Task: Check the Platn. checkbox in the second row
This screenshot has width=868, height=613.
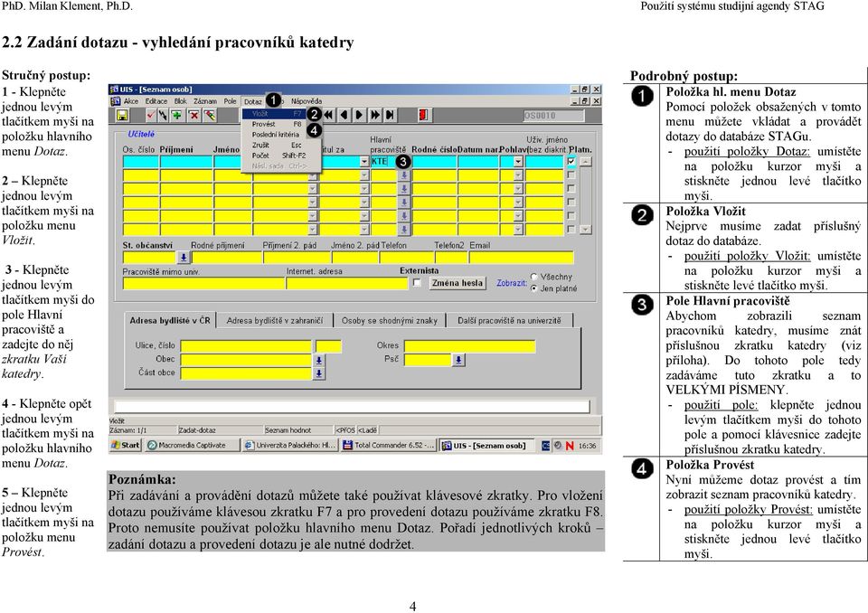Action: pos(571,175)
